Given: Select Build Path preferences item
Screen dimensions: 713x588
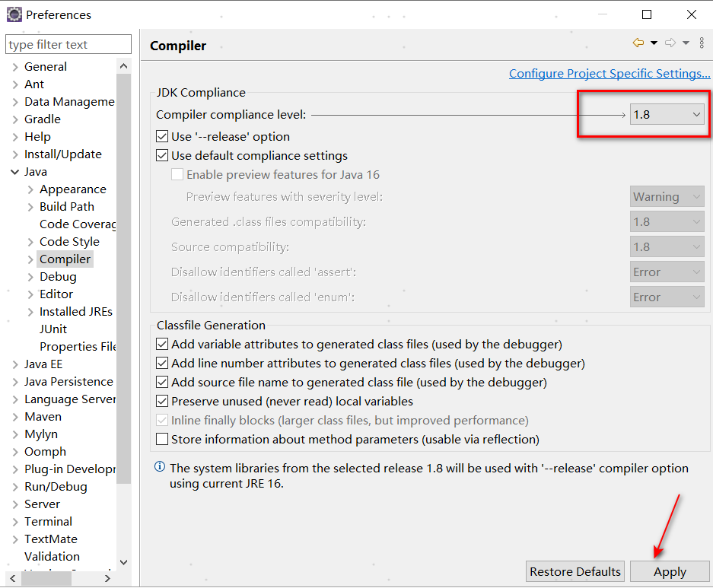Looking at the screenshot, I should [67, 207].
